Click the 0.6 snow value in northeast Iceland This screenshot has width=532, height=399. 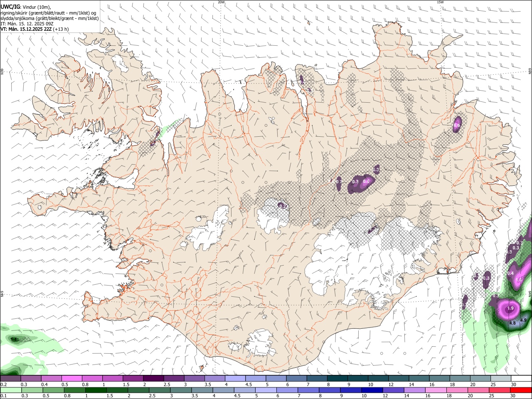click(457, 125)
